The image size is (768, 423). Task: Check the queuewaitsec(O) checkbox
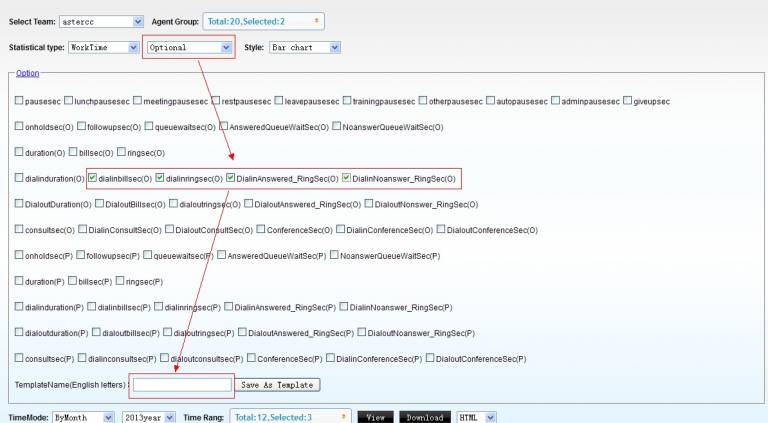click(149, 126)
